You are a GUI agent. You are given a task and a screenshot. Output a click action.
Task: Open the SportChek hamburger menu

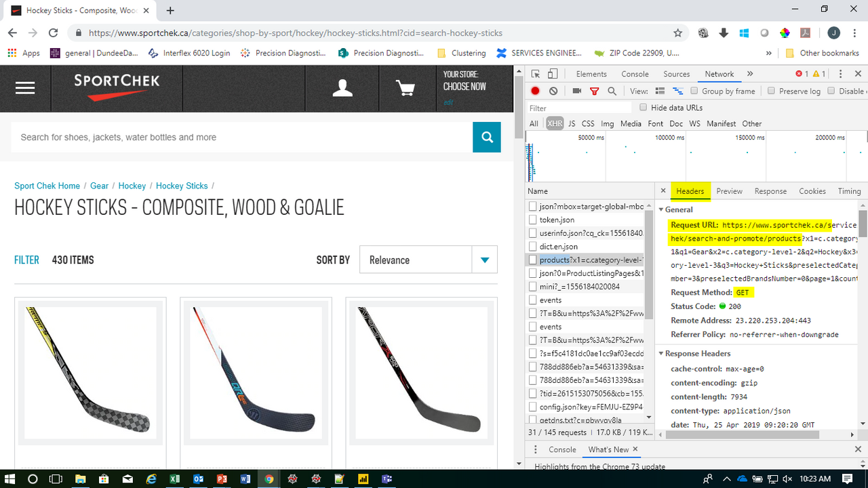point(25,88)
